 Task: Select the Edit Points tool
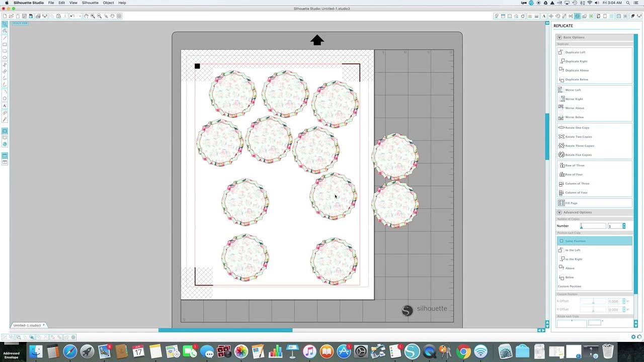5,30
